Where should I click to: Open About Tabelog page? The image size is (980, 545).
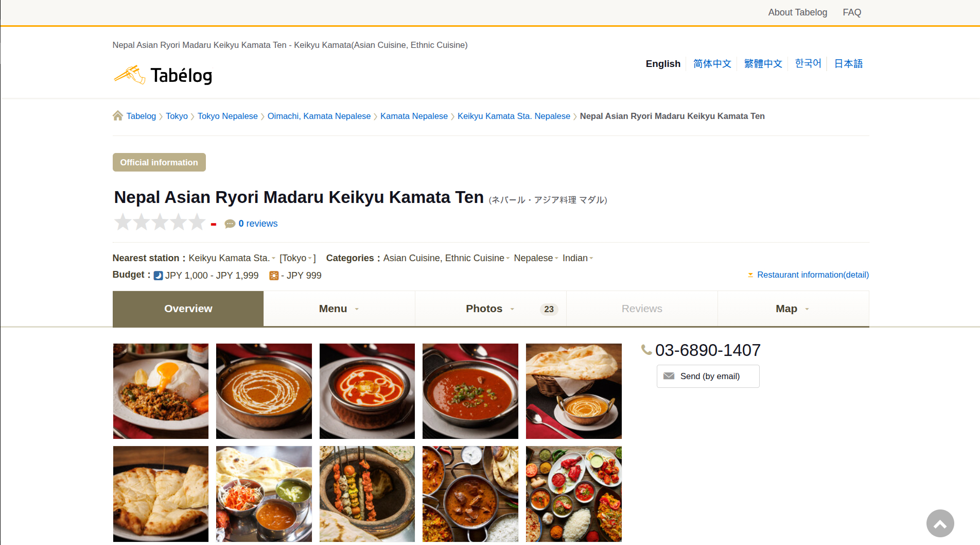[797, 12]
